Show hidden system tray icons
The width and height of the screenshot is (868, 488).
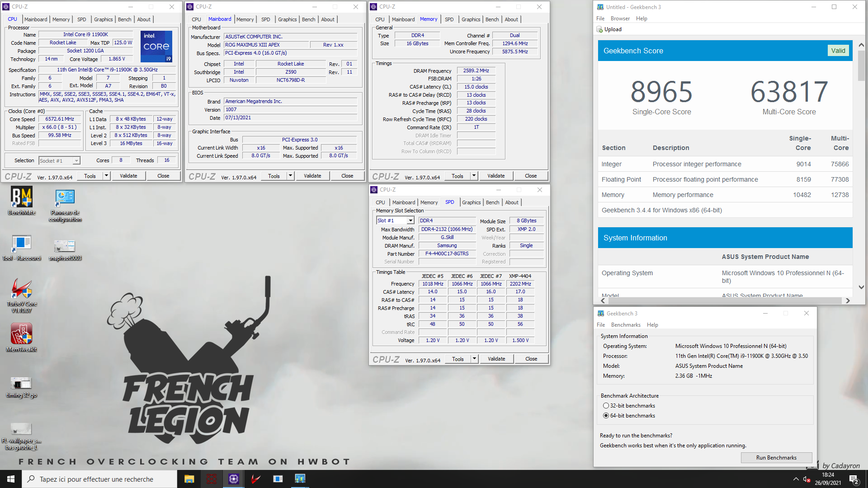click(x=796, y=479)
